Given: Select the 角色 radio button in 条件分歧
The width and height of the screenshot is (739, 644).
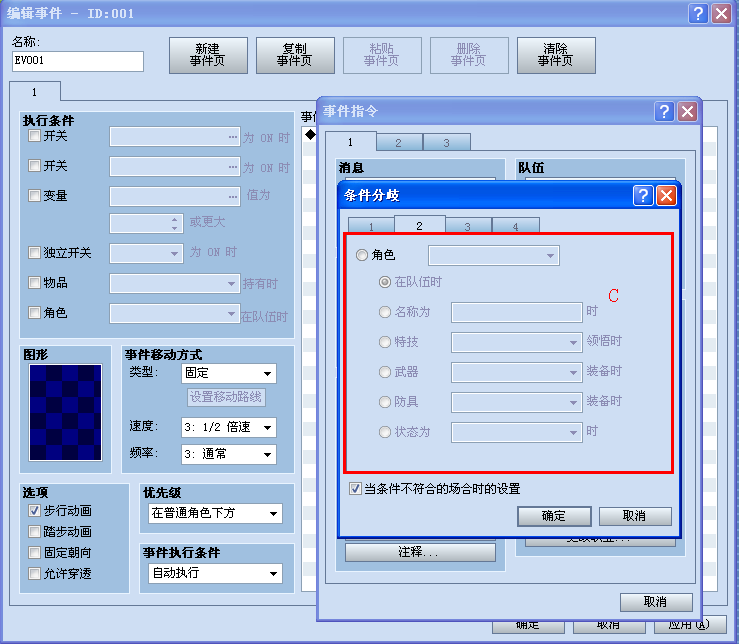Looking at the screenshot, I should tap(361, 255).
